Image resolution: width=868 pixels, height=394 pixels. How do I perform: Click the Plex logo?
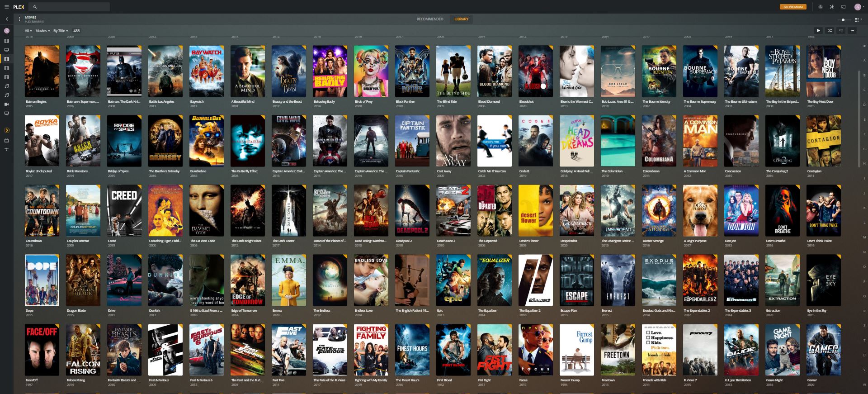coord(19,7)
